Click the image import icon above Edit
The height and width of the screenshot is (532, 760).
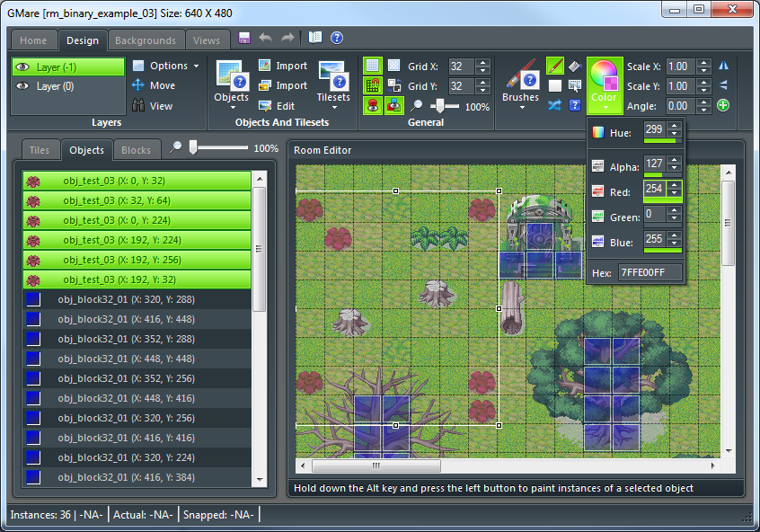tap(265, 66)
